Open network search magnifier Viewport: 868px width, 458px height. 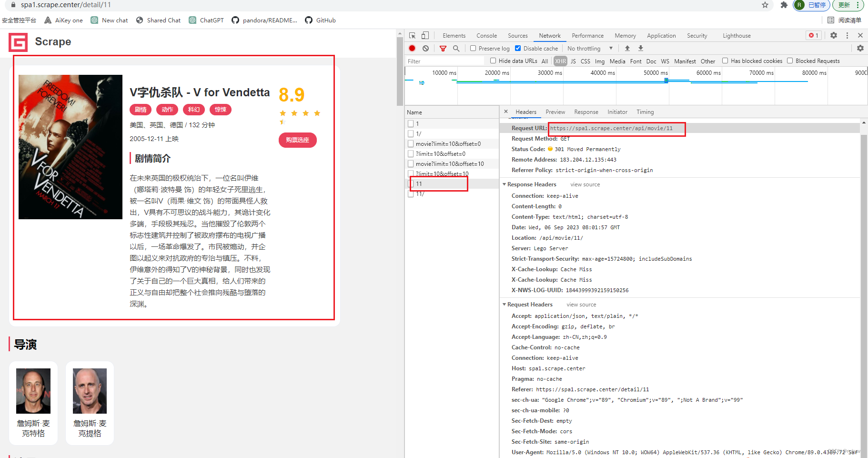coord(456,48)
